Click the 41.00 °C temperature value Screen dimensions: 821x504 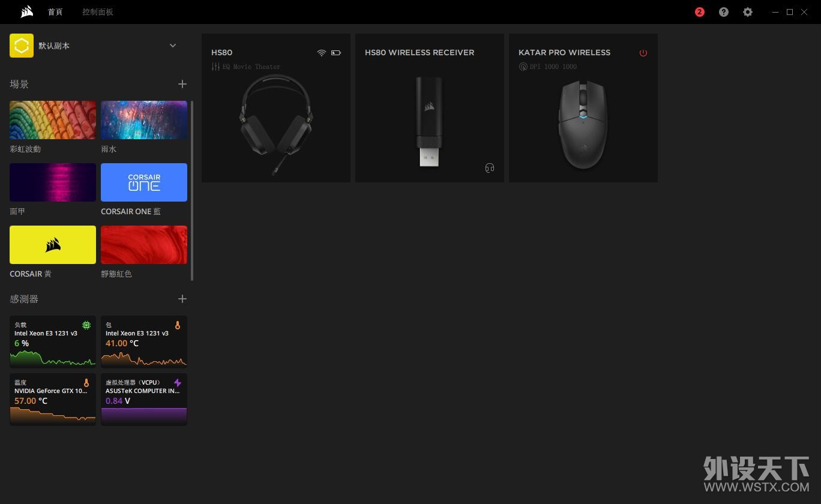[122, 343]
